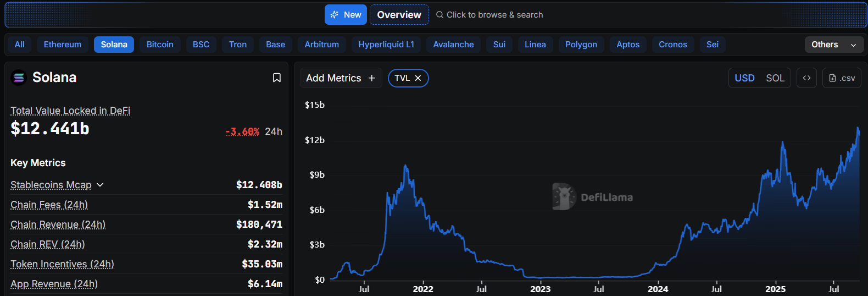
Task: Click the $6b y-axis label
Action: [317, 210]
